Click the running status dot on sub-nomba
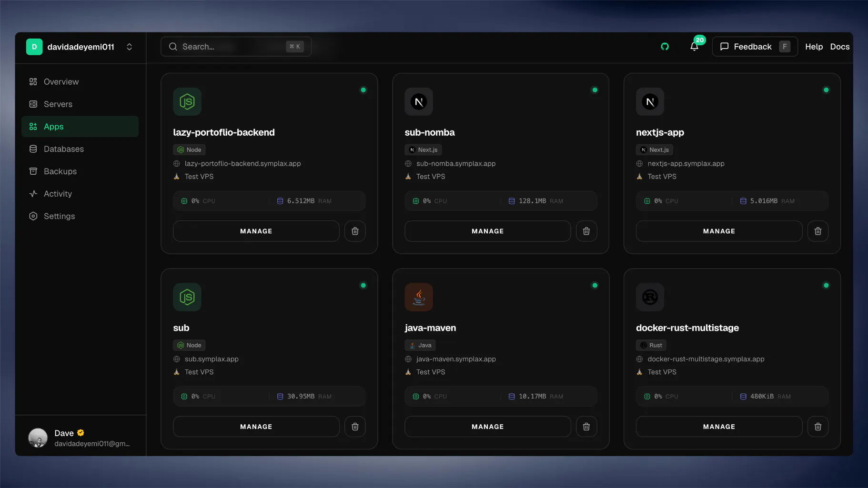Screen dimensions: 868x488 595,90
